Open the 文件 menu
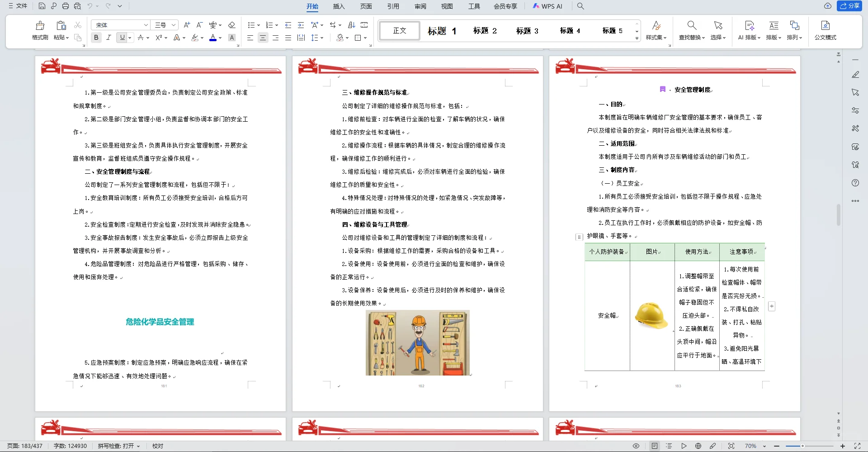Screen dimensions: 868x452 [x=19, y=6]
